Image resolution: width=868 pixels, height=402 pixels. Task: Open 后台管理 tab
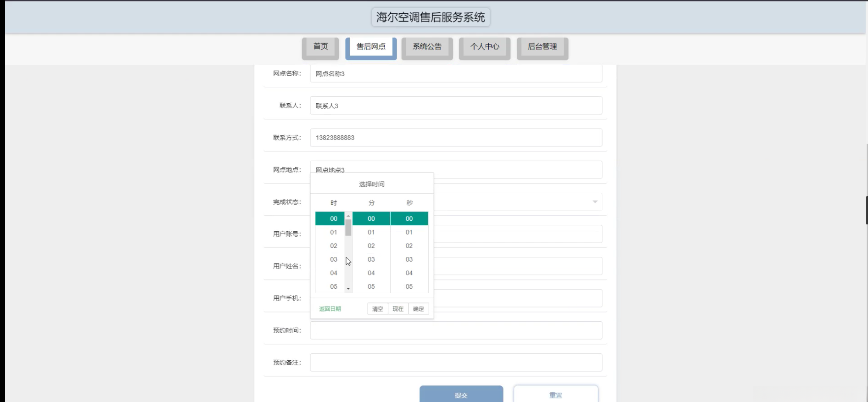[543, 48]
